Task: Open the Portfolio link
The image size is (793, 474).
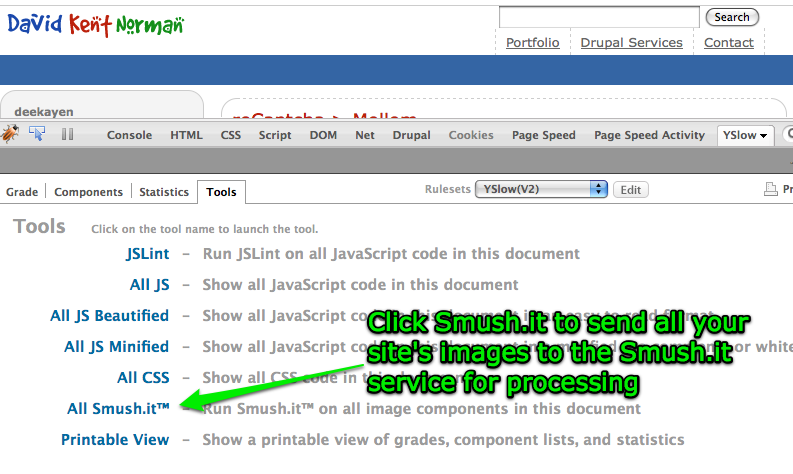Action: (x=533, y=42)
